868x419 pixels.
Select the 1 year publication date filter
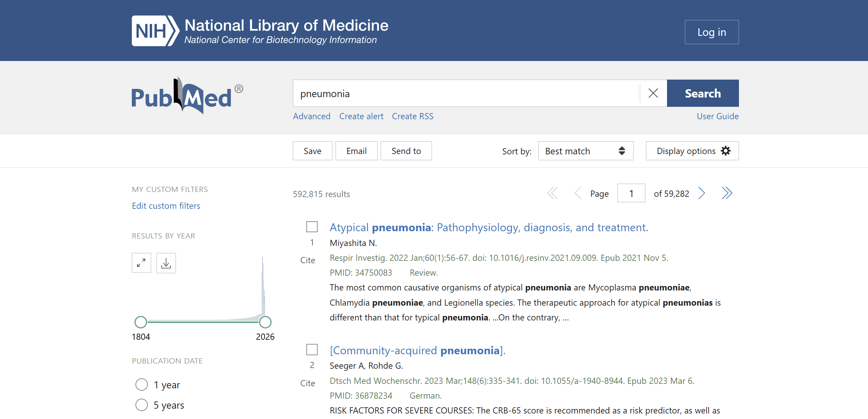(x=141, y=385)
